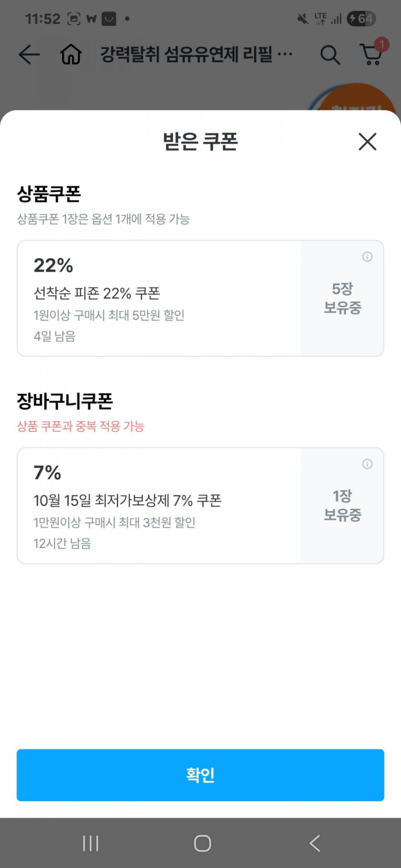Tap the red 상품 쿠폰과 중복 적용 가능 notice

coord(81,426)
